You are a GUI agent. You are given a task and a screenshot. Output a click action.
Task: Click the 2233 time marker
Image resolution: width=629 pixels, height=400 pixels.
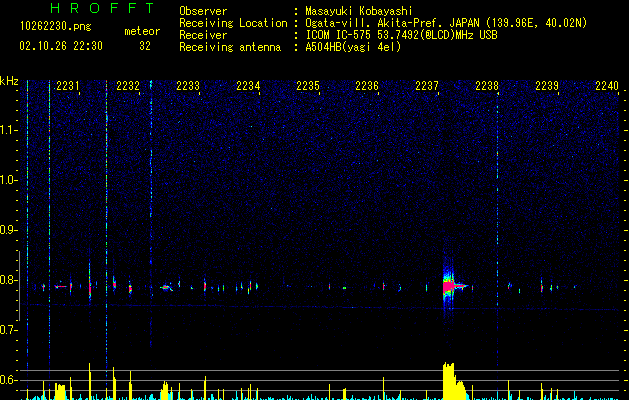[188, 86]
